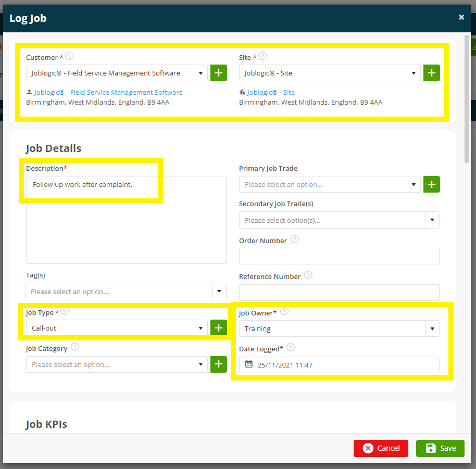
Task: Open the calendar icon in Date Logged
Action: [x=249, y=364]
